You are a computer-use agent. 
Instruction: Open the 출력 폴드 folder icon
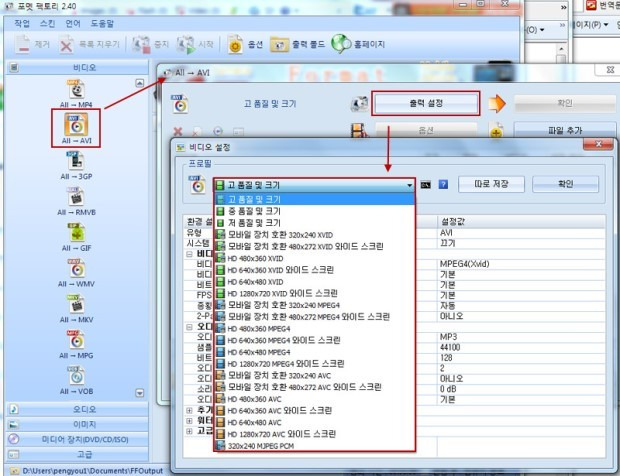280,44
